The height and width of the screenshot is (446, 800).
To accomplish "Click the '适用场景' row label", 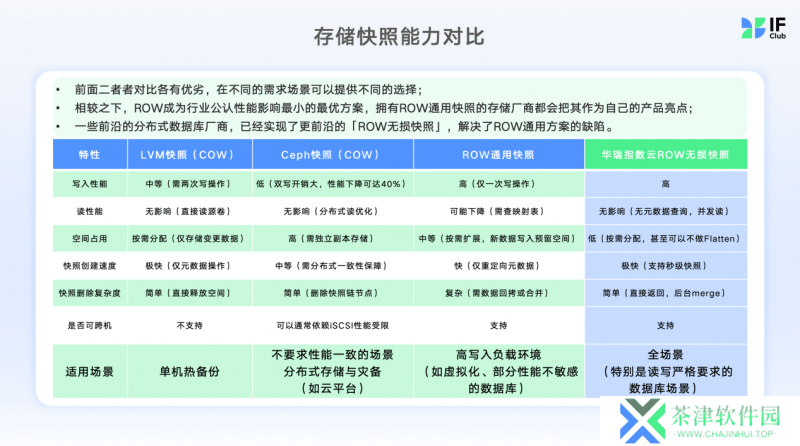I will click(90, 371).
